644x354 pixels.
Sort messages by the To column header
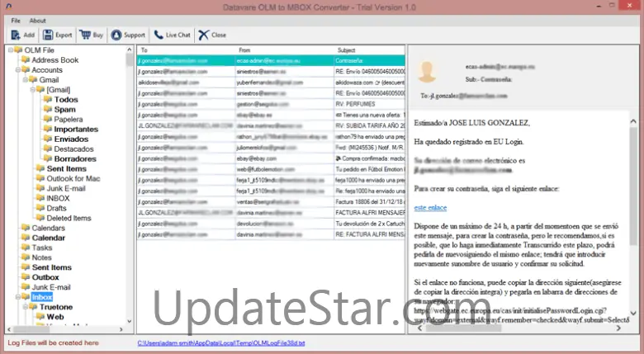click(186, 50)
